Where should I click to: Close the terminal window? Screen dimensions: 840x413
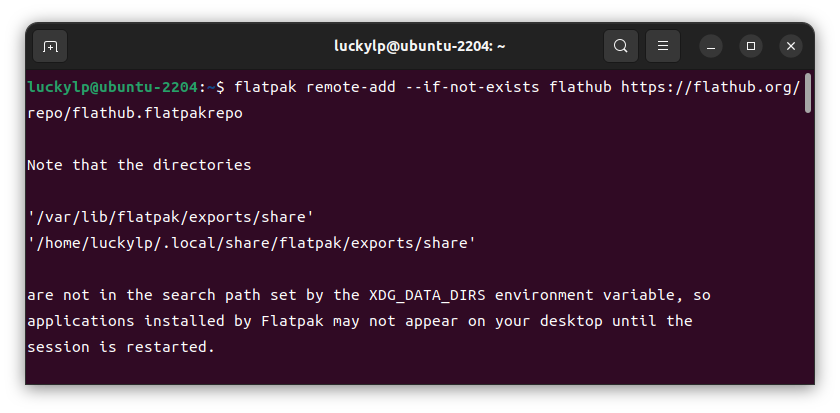tap(791, 47)
